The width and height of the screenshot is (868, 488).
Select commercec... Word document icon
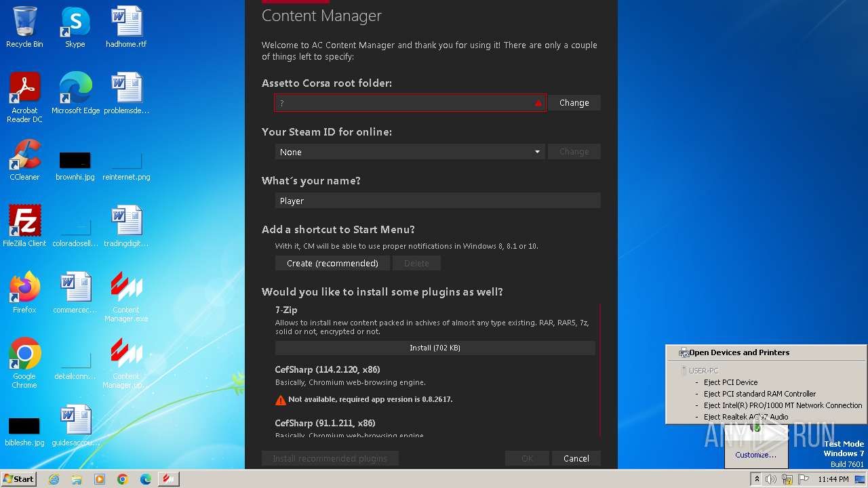75,292
